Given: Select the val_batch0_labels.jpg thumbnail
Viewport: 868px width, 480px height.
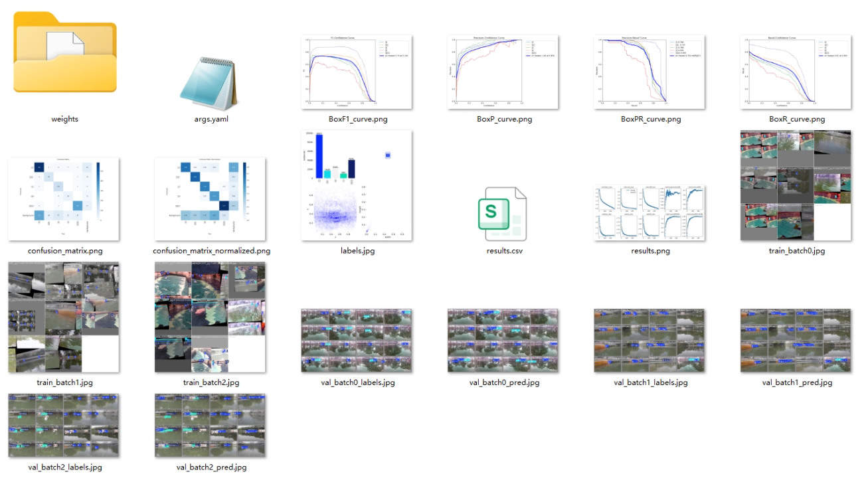Looking at the screenshot, I should [x=357, y=340].
